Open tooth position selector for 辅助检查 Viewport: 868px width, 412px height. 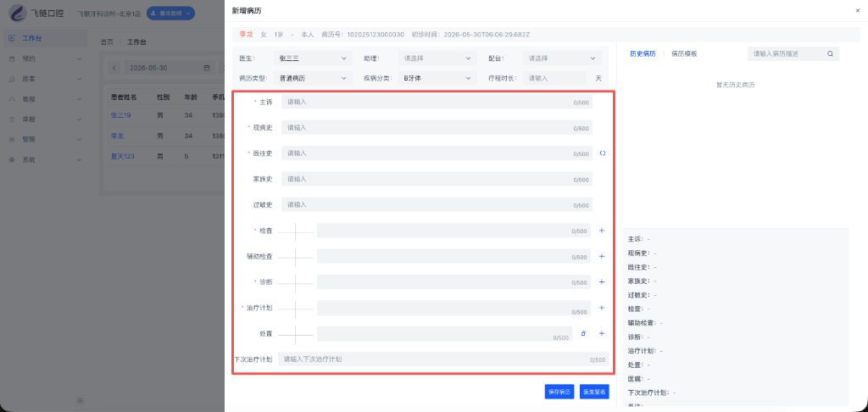click(x=295, y=257)
